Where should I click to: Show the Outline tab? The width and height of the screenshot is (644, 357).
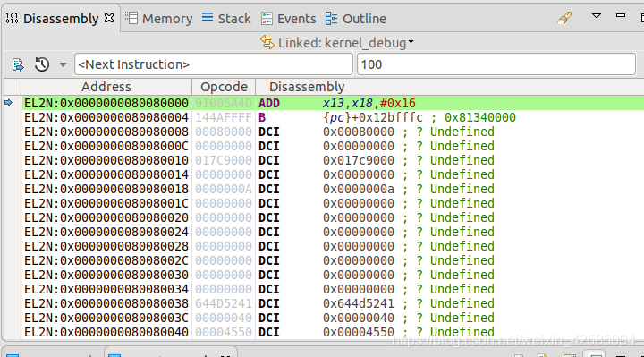(356, 19)
